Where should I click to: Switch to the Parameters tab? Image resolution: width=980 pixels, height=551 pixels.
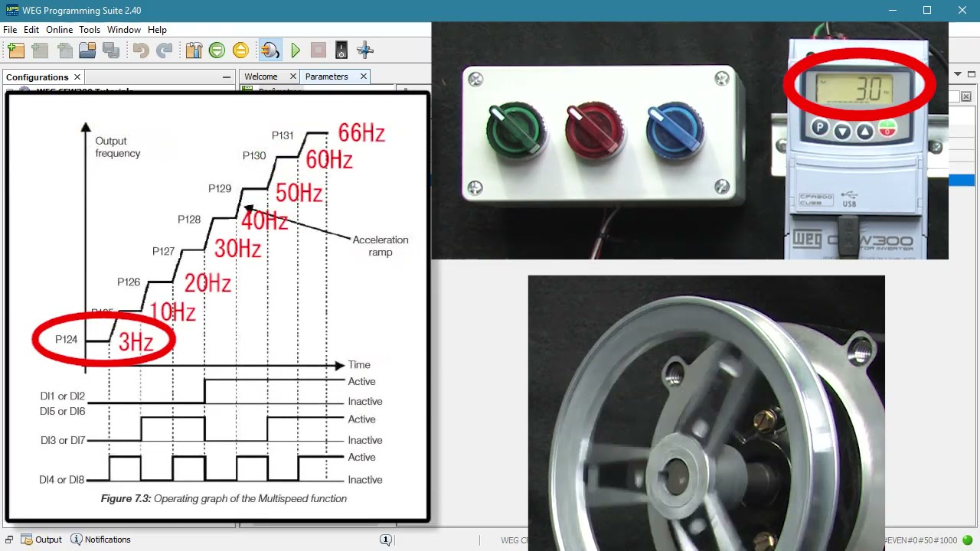327,77
